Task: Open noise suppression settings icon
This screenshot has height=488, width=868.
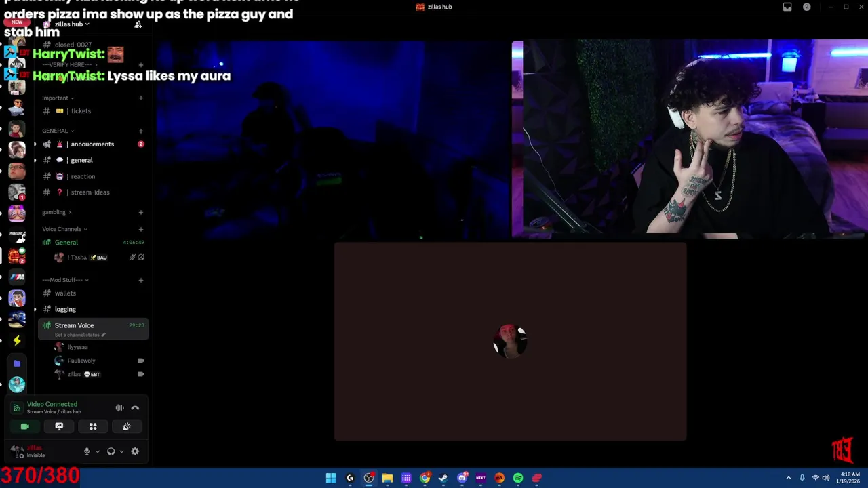Action: pos(119,408)
